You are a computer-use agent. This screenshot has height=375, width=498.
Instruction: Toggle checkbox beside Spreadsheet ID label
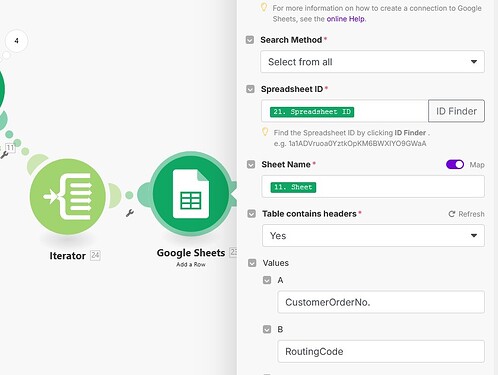point(250,89)
